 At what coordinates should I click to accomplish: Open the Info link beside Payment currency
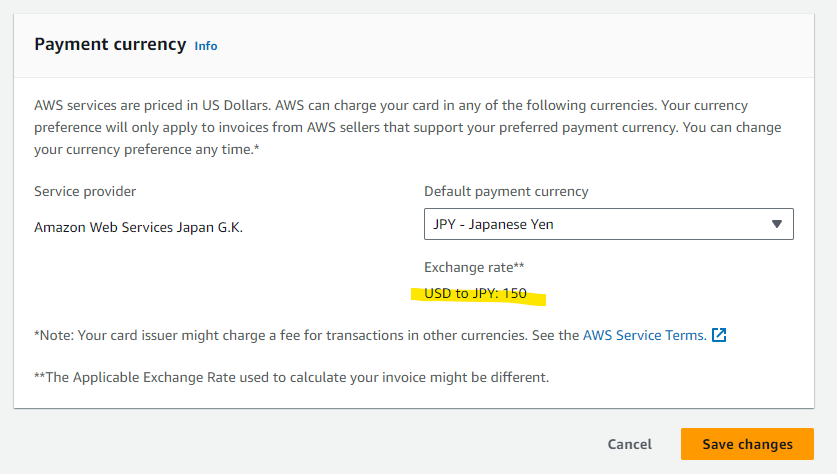pos(206,46)
